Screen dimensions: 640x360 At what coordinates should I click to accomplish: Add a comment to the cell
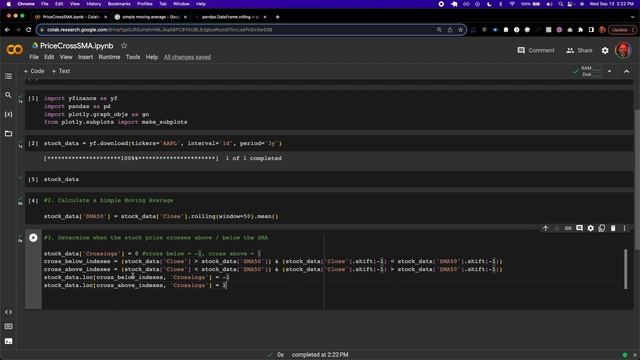point(579,228)
